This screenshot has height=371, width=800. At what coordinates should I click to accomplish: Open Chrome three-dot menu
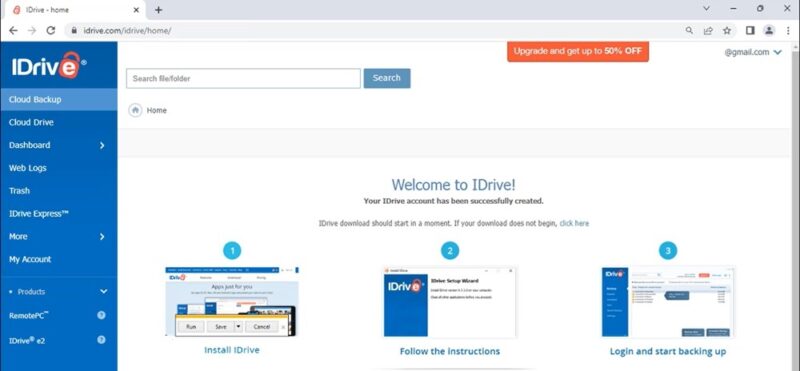[788, 31]
